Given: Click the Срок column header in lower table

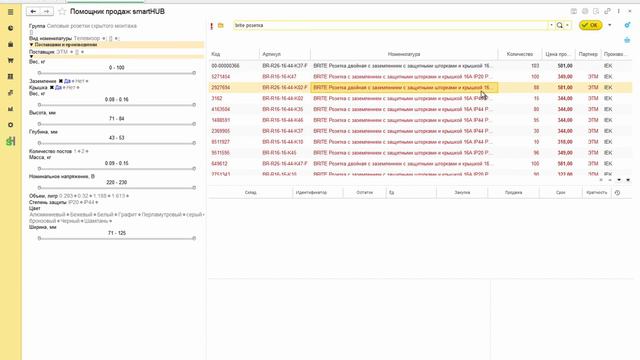Looking at the screenshot, I should [561, 192].
